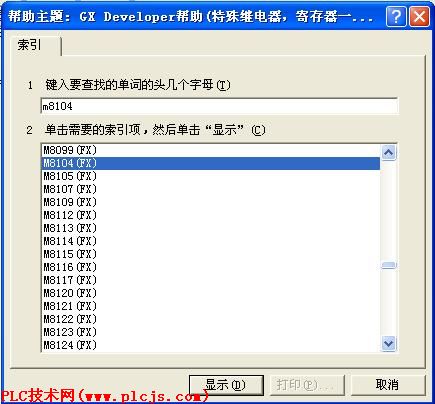Screen dimensions: 435x404
Task: Choose M8124(FX) at list bottom
Action: [211, 345]
